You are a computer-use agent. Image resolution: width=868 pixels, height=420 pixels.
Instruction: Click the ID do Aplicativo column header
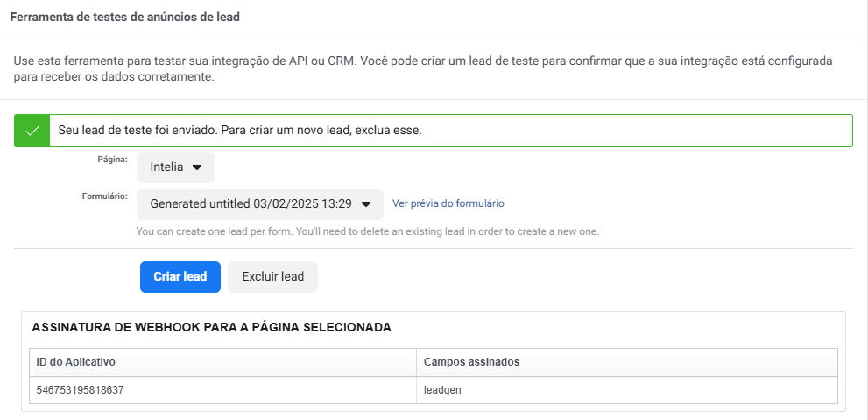[76, 362]
